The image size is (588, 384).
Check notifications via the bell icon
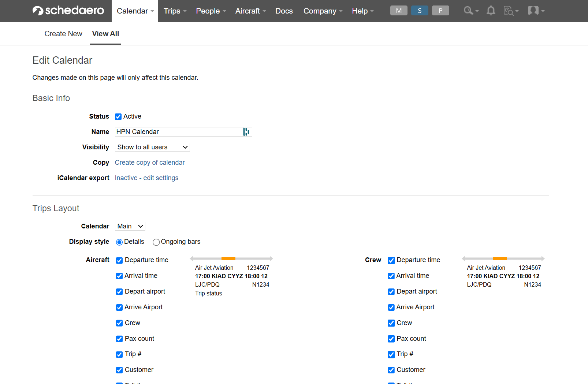(491, 11)
